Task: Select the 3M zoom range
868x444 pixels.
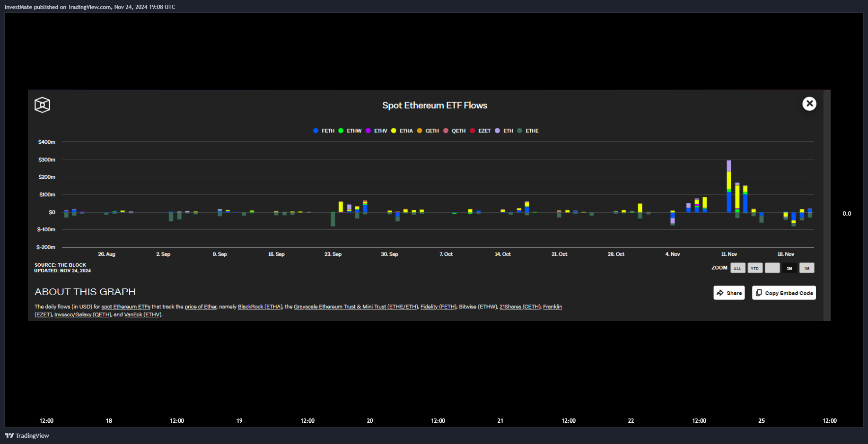Action: [x=789, y=268]
